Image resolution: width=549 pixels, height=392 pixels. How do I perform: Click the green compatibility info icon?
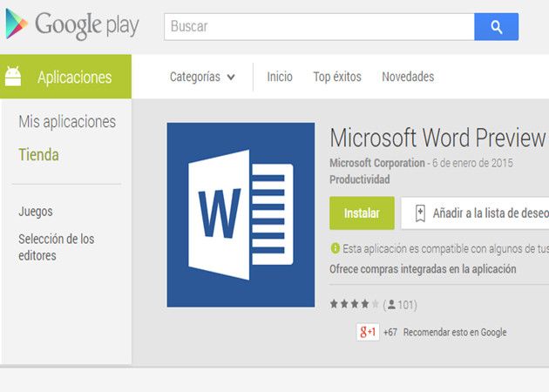coord(335,247)
